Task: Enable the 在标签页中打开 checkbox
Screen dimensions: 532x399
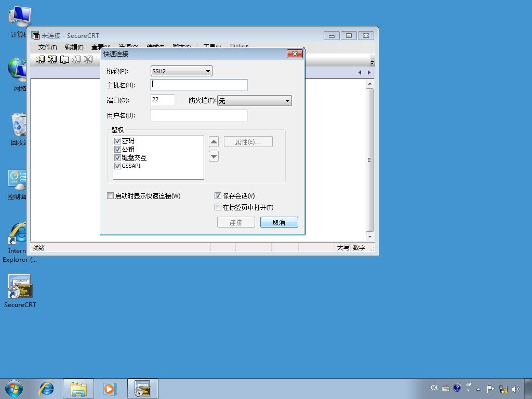Action: 218,207
